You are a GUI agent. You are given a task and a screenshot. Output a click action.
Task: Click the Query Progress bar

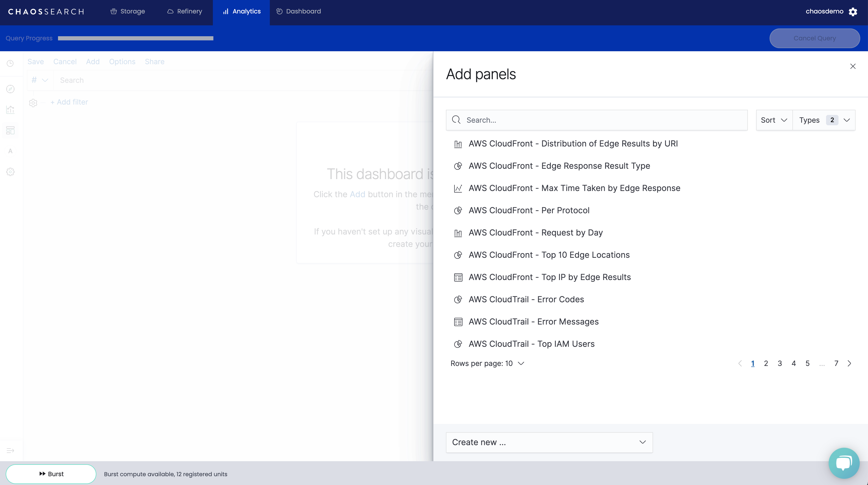[135, 38]
